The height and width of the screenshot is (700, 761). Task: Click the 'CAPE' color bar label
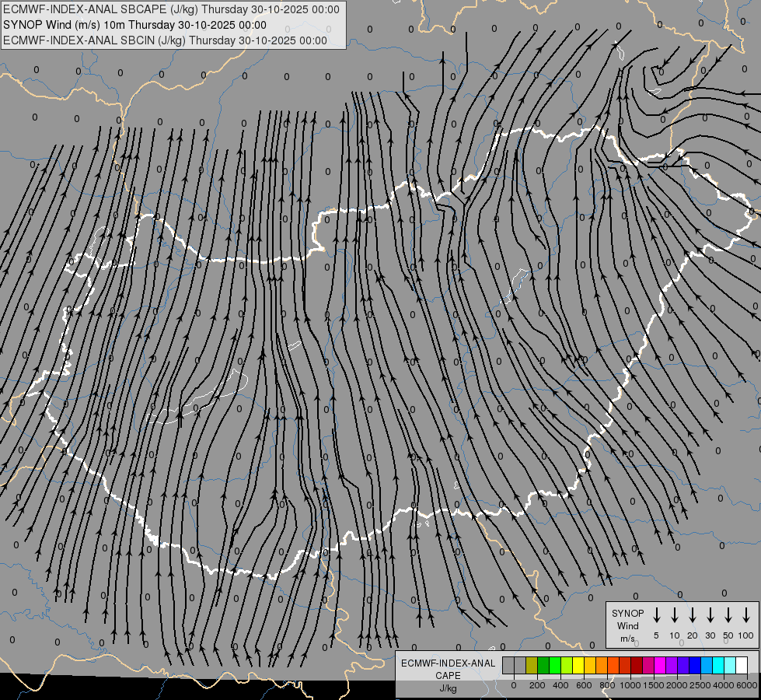pos(448,676)
